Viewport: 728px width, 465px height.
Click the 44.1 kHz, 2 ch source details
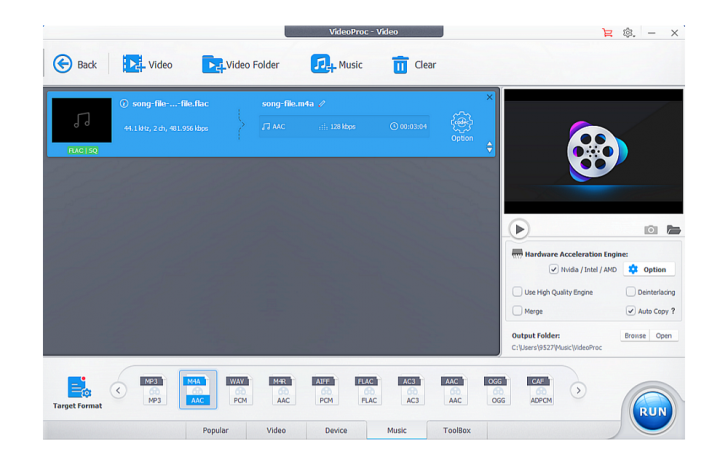click(x=166, y=128)
